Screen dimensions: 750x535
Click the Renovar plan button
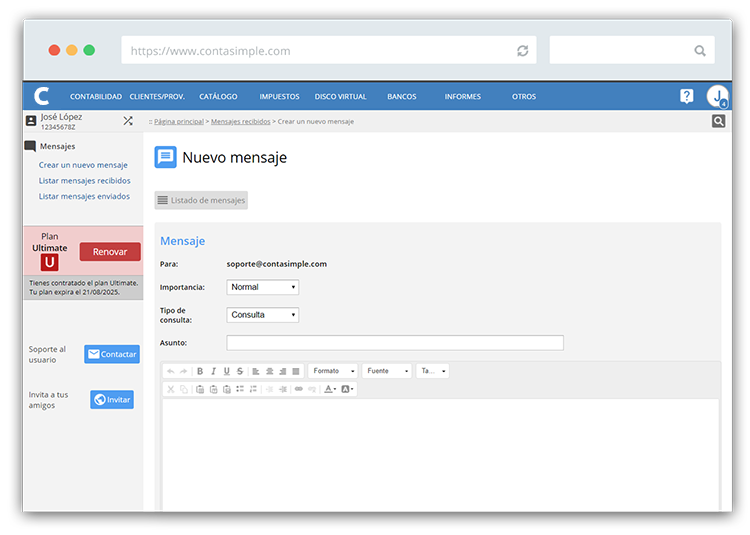click(x=110, y=252)
